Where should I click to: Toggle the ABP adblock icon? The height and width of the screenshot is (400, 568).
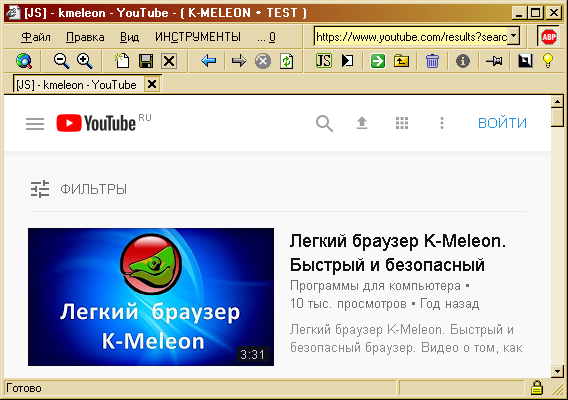549,36
